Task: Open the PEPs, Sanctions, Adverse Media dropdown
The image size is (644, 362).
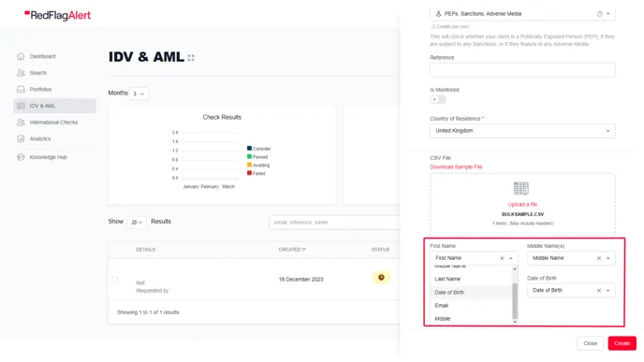Action: [522, 13]
